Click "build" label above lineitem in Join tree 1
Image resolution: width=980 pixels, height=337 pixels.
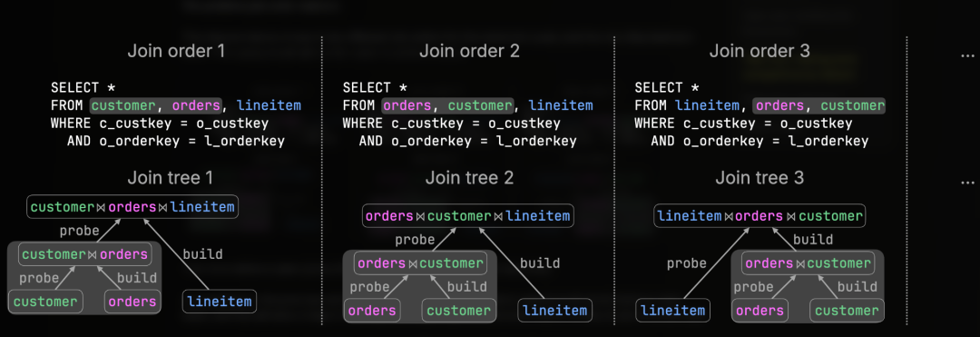[202, 253]
